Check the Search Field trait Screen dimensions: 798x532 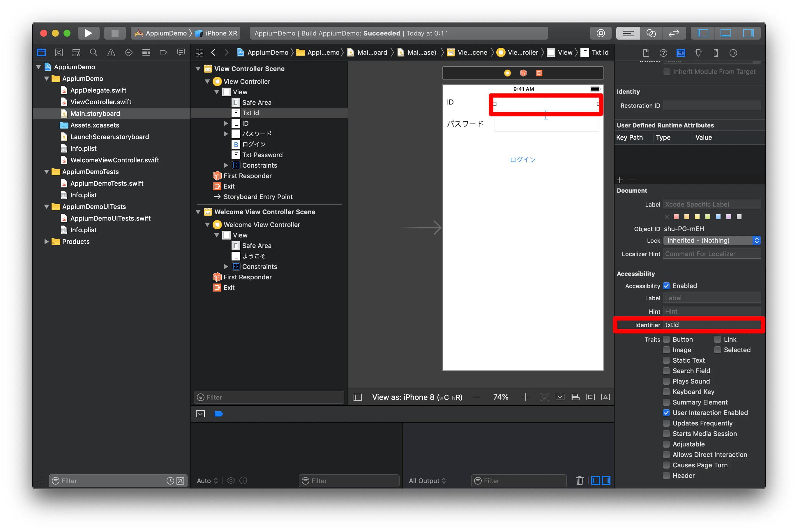(x=666, y=371)
